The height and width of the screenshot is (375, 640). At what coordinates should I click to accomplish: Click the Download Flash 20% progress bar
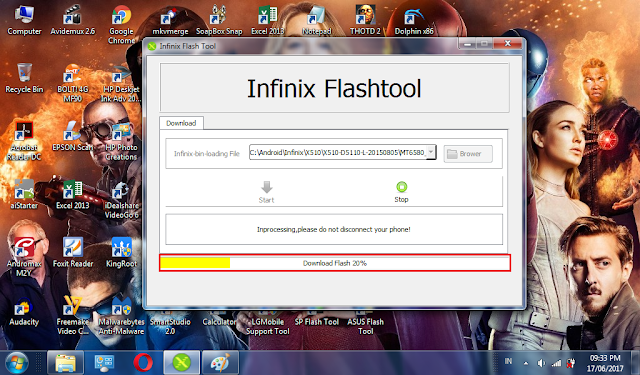(335, 263)
